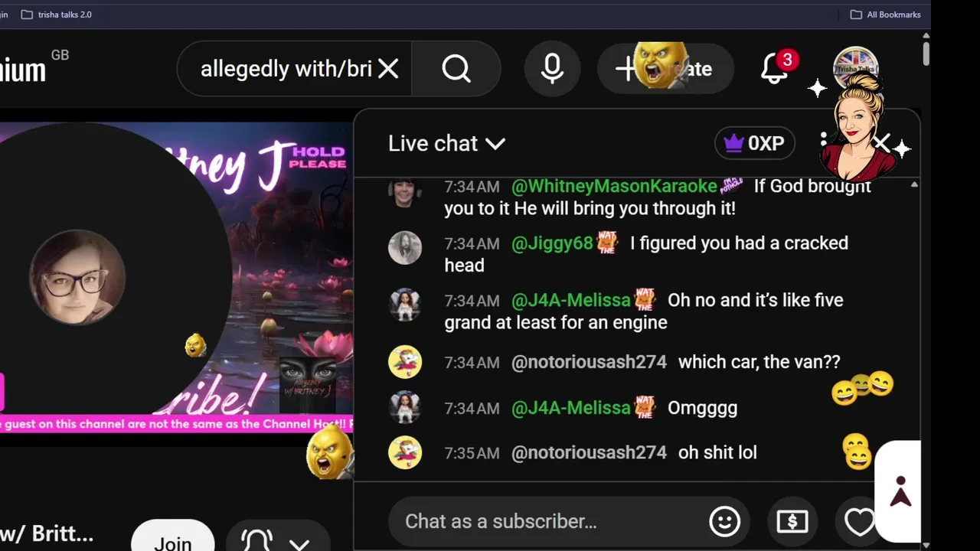Click the search magnifier button
Viewport: 980px width, 551px height.
pos(456,69)
